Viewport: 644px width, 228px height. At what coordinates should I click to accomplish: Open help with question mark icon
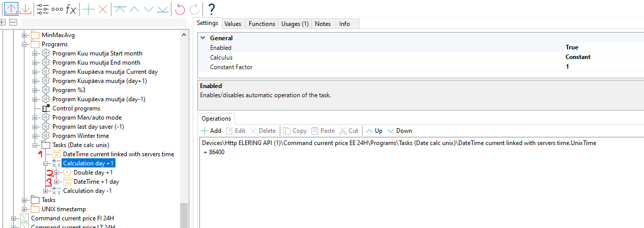coord(212,9)
